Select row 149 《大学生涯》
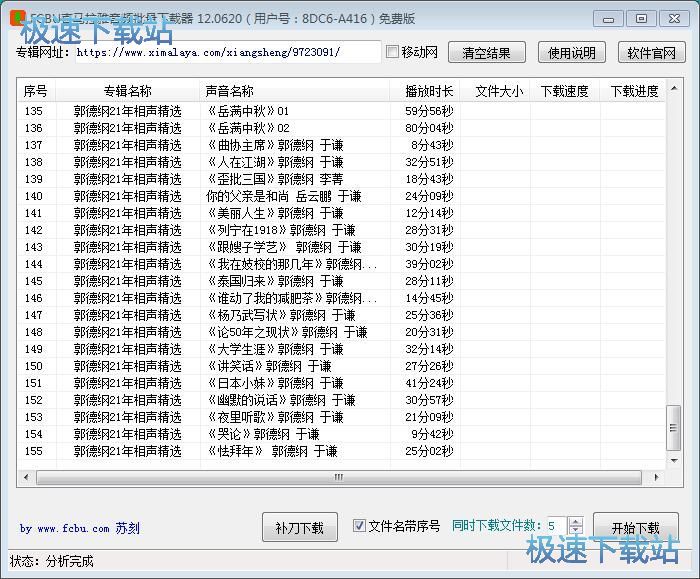Image resolution: width=700 pixels, height=579 pixels. 342,349
